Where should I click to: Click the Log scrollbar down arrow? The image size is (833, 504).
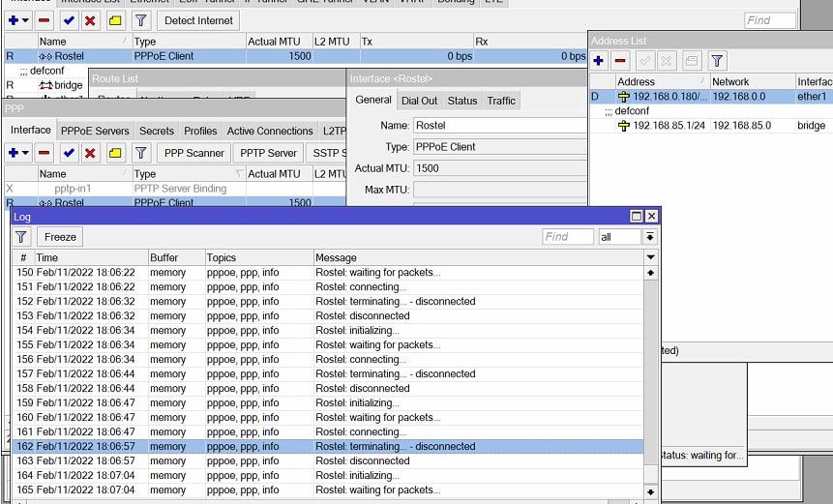[x=650, y=491]
